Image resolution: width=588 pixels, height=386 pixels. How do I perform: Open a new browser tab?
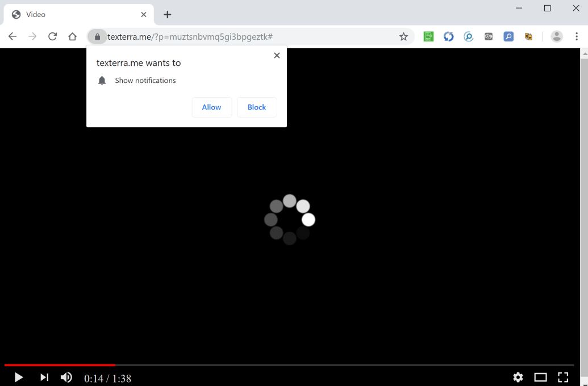coord(167,15)
